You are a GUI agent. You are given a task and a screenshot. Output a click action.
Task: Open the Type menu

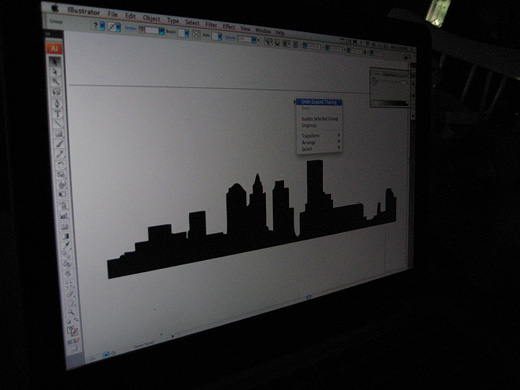coord(173,21)
